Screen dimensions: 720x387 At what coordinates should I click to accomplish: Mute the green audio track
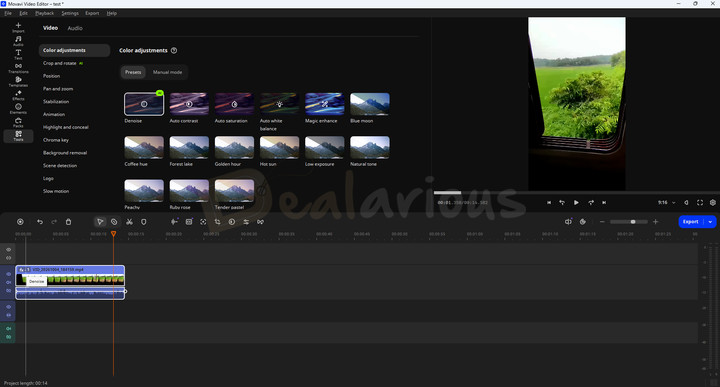(x=8, y=329)
